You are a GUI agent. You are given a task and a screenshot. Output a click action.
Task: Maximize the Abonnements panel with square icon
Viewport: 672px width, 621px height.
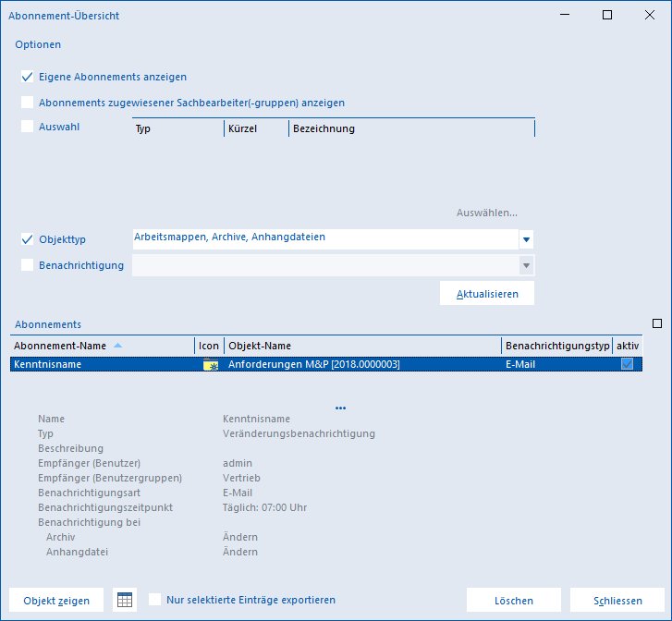657,323
